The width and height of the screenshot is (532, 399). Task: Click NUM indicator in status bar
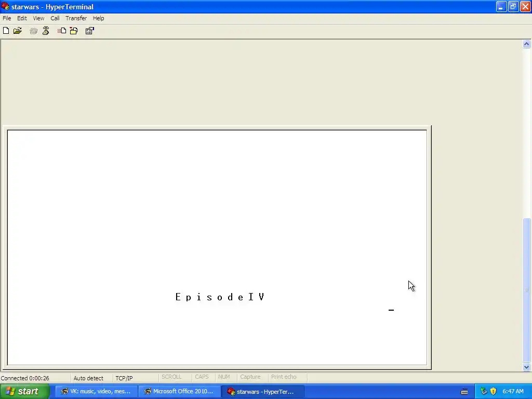click(224, 377)
